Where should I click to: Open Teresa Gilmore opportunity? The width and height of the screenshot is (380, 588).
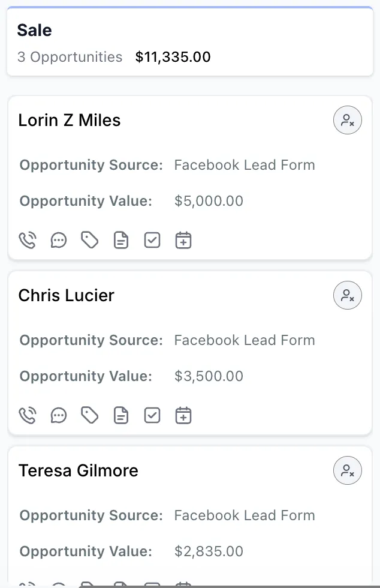79,470
